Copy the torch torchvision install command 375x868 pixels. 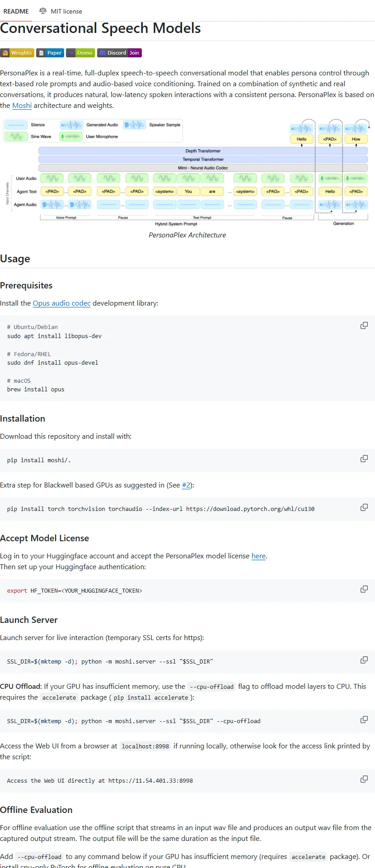[x=364, y=507]
